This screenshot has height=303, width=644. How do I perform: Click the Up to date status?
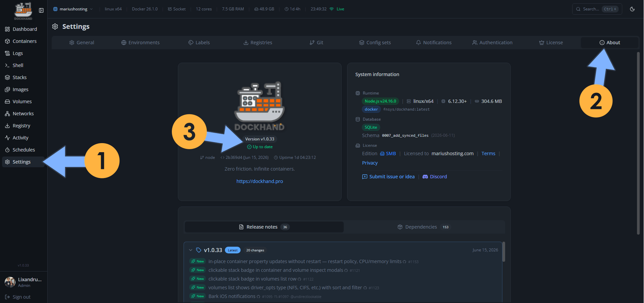260,147
